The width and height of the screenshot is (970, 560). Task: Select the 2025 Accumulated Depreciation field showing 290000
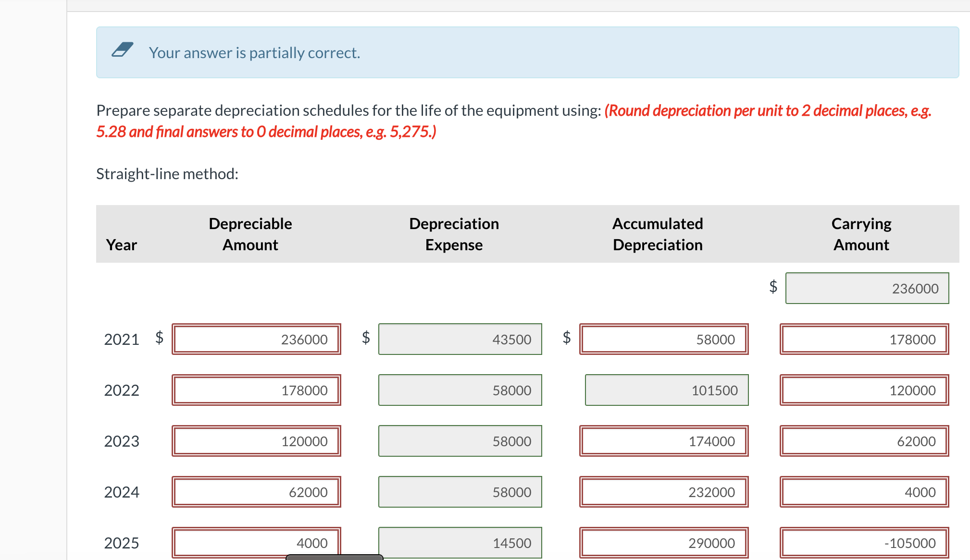point(664,543)
